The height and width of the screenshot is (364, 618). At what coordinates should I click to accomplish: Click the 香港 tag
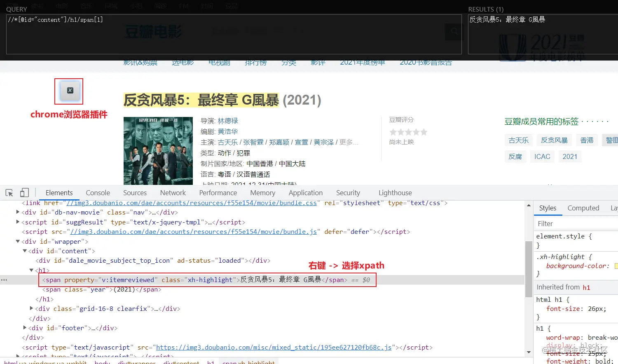(587, 140)
